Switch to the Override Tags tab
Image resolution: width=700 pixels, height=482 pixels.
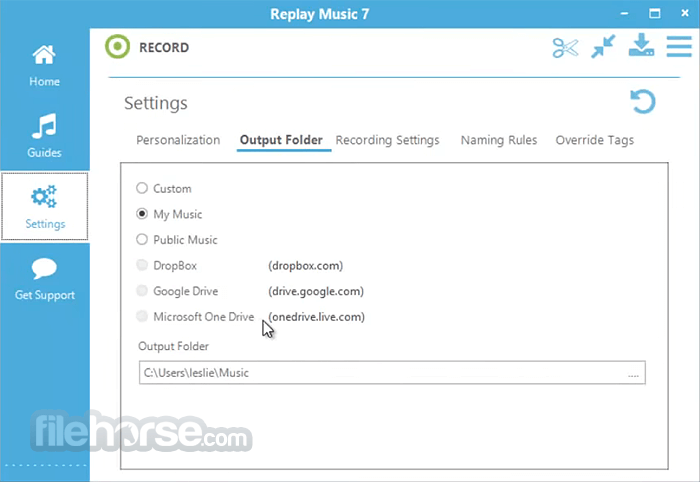595,140
